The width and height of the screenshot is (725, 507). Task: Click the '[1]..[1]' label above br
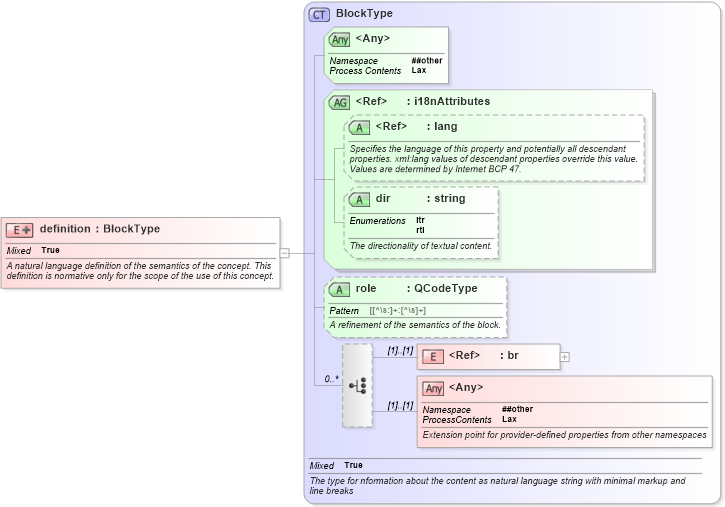[x=400, y=351]
